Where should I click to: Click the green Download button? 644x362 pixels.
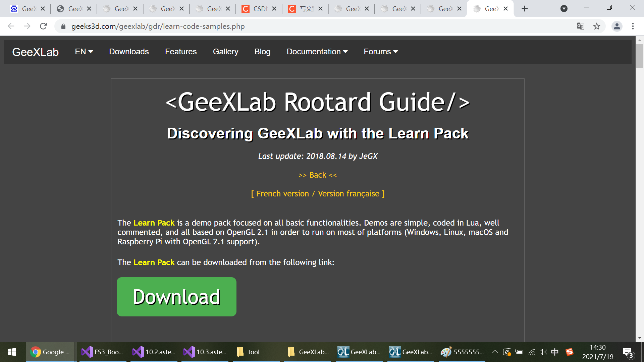[x=176, y=296]
